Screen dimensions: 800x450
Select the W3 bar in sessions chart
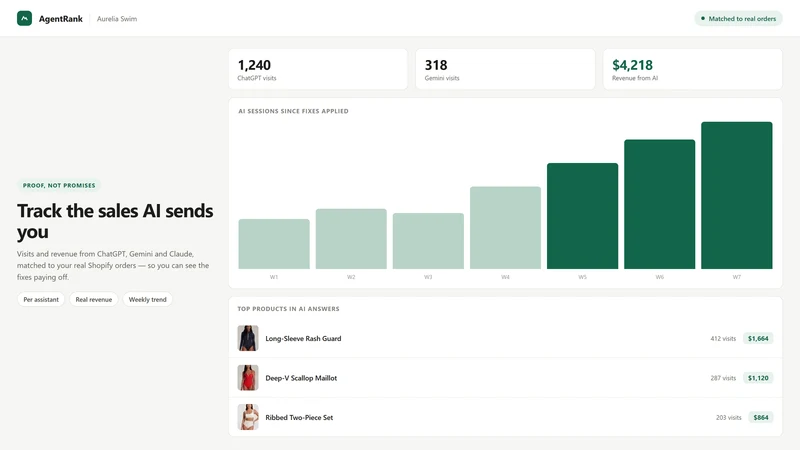[x=428, y=241]
